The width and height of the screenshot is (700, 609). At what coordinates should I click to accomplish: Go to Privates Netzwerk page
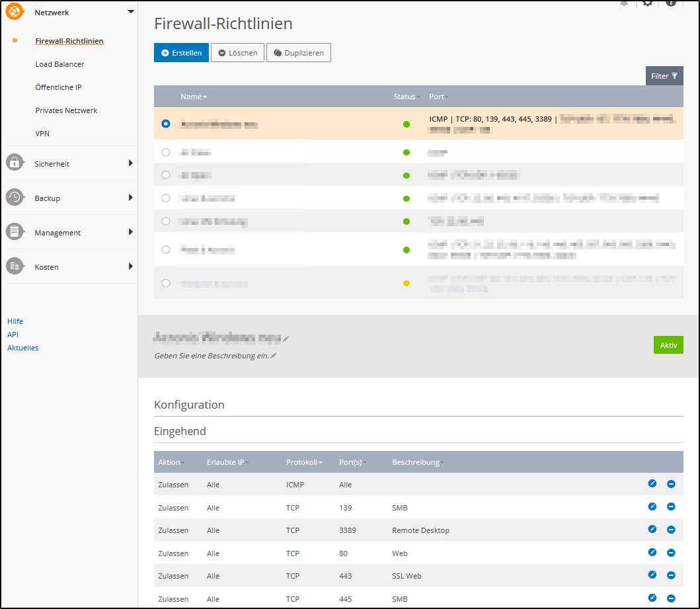click(66, 110)
